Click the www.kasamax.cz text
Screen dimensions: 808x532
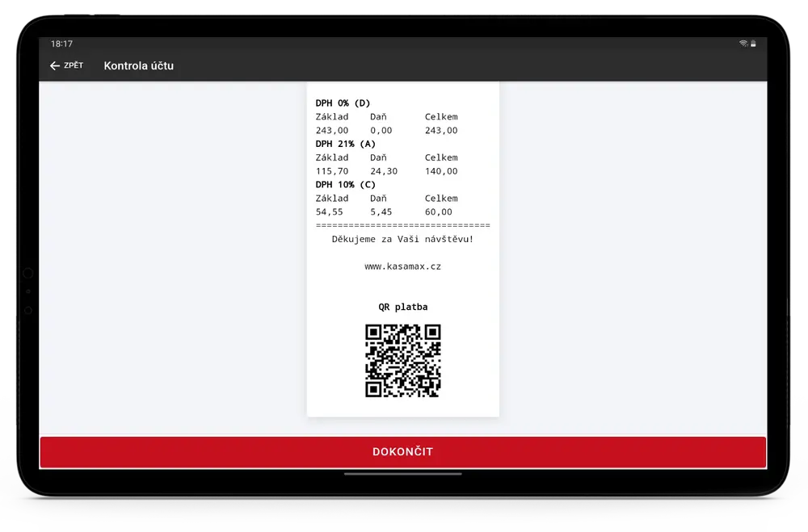point(403,266)
